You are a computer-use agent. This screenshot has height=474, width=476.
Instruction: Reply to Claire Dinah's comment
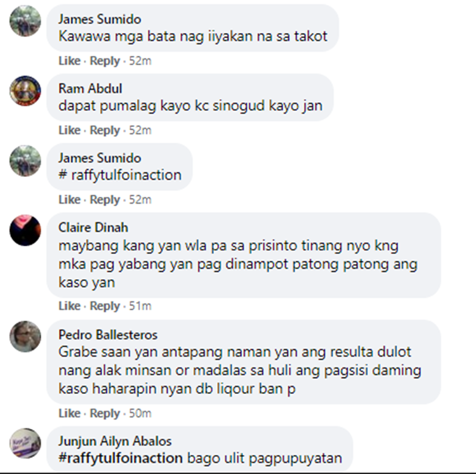(x=105, y=306)
